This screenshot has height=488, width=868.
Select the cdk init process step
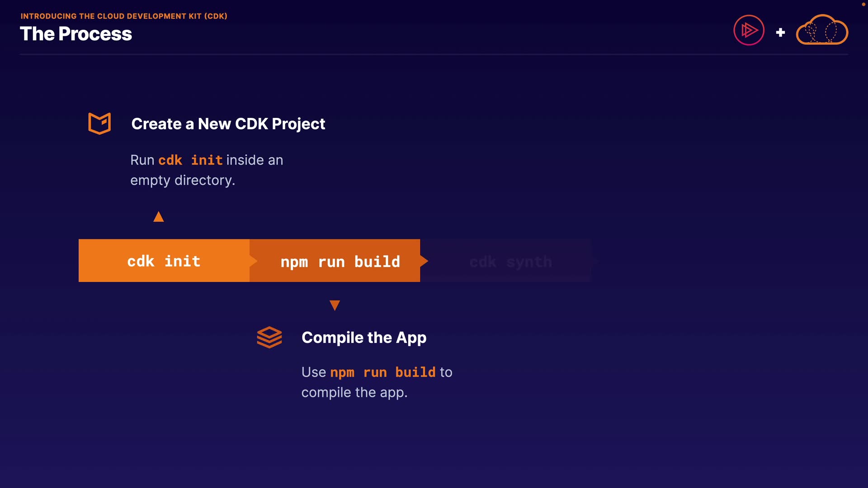tap(164, 261)
